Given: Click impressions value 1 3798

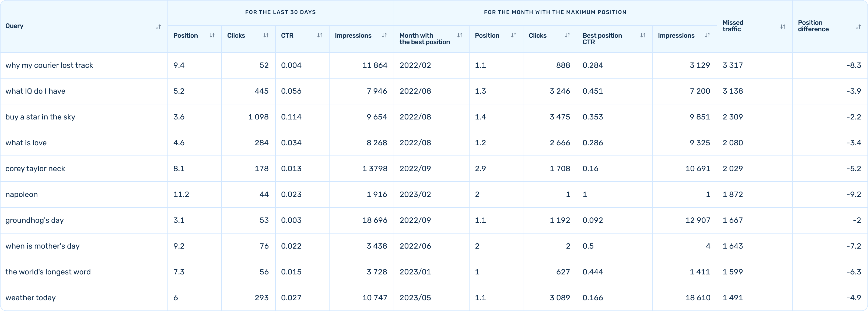Looking at the screenshot, I should 375,169.
